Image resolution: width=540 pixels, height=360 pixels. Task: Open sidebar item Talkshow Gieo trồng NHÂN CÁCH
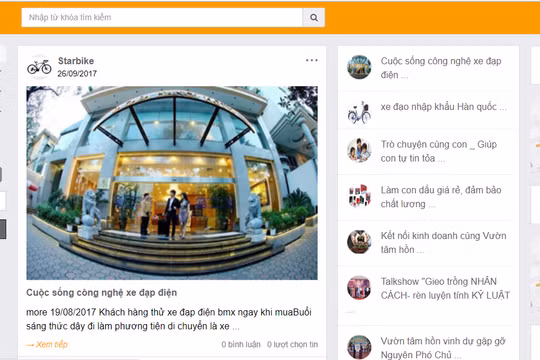click(445, 288)
